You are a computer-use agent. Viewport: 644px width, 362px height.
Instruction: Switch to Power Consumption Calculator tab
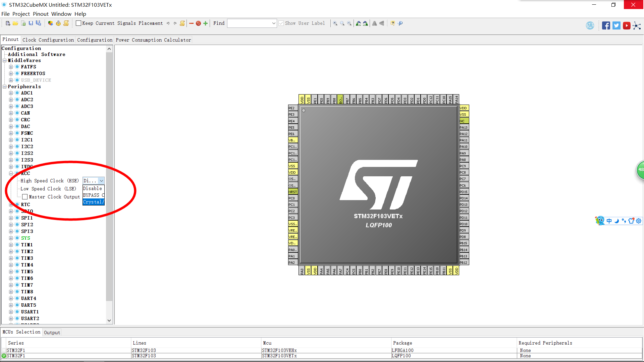pos(153,40)
